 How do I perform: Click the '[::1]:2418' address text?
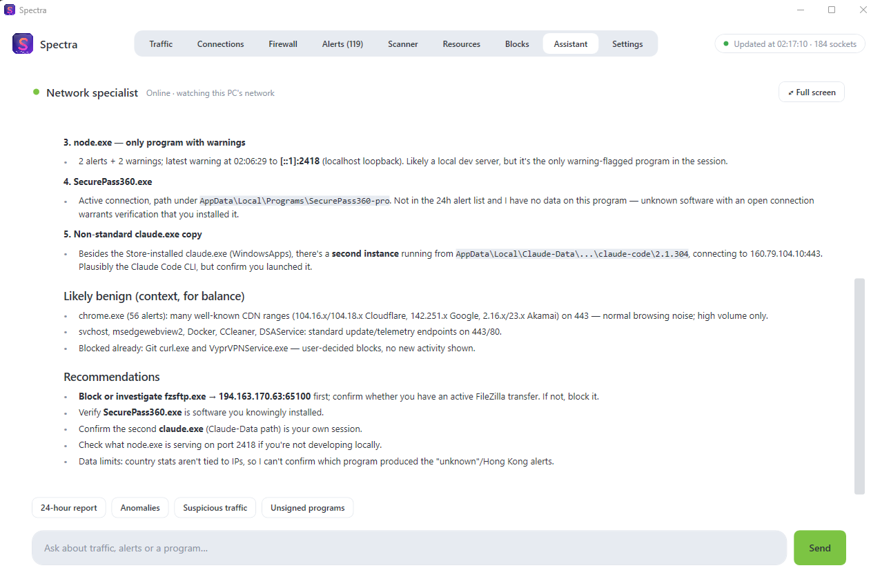pyautogui.click(x=300, y=161)
